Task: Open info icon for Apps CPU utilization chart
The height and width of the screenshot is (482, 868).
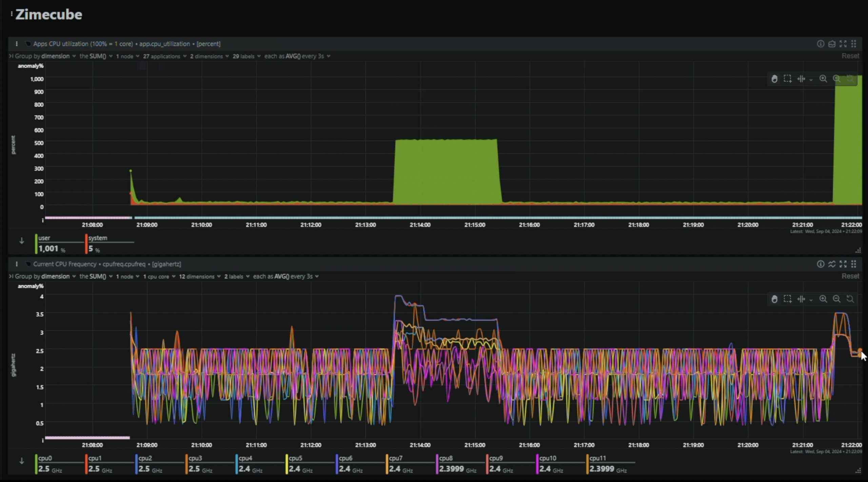Action: click(x=821, y=44)
